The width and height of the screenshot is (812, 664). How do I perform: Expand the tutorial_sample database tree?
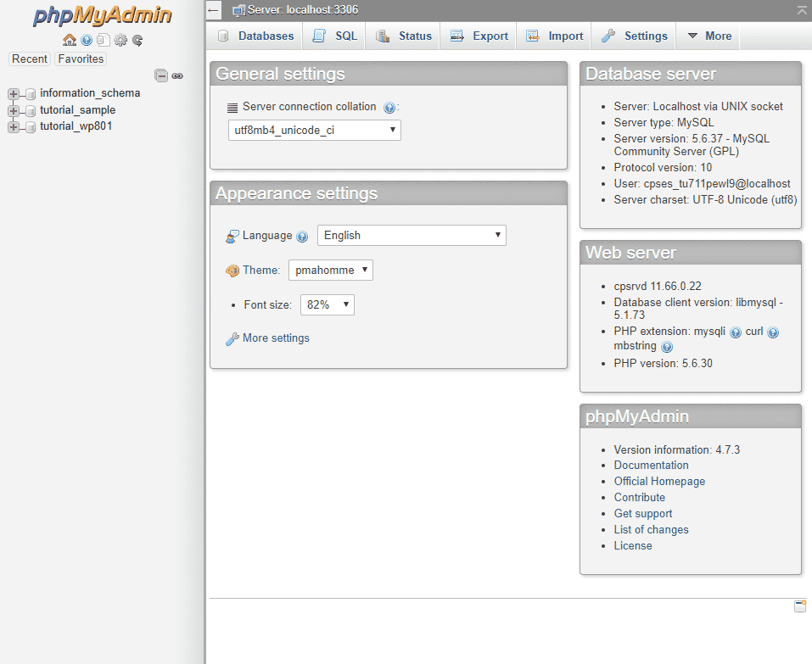tap(14, 111)
